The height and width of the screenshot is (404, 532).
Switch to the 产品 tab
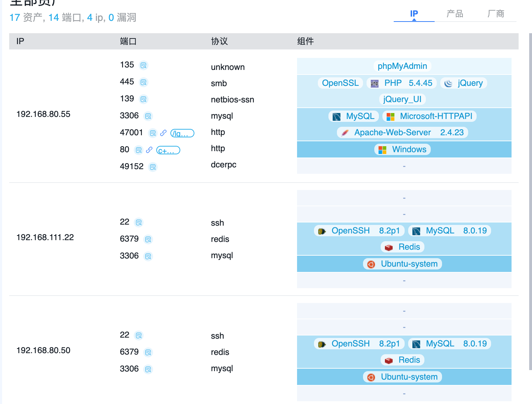point(455,14)
